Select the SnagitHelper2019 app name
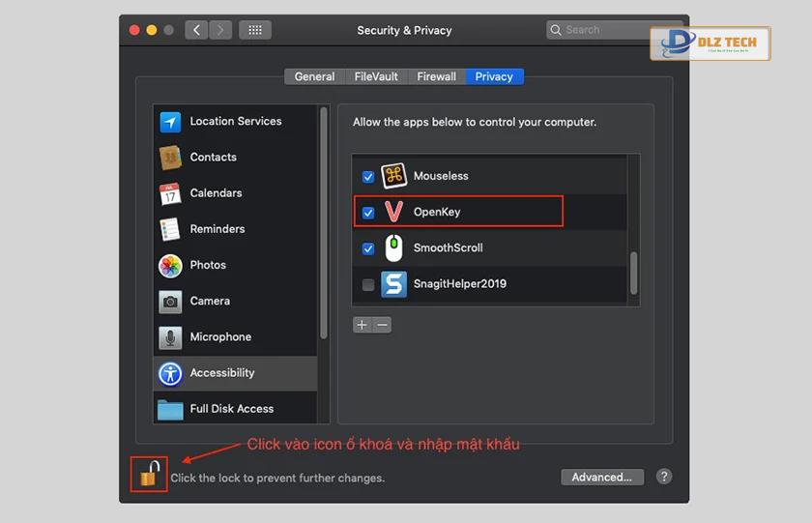Viewport: 812px width, 523px height. (x=460, y=284)
